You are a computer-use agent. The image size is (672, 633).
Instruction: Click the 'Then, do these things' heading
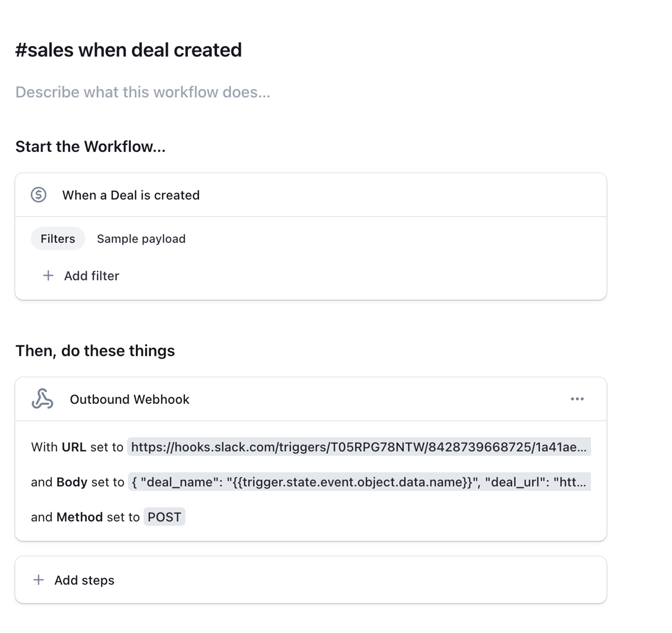click(x=95, y=350)
